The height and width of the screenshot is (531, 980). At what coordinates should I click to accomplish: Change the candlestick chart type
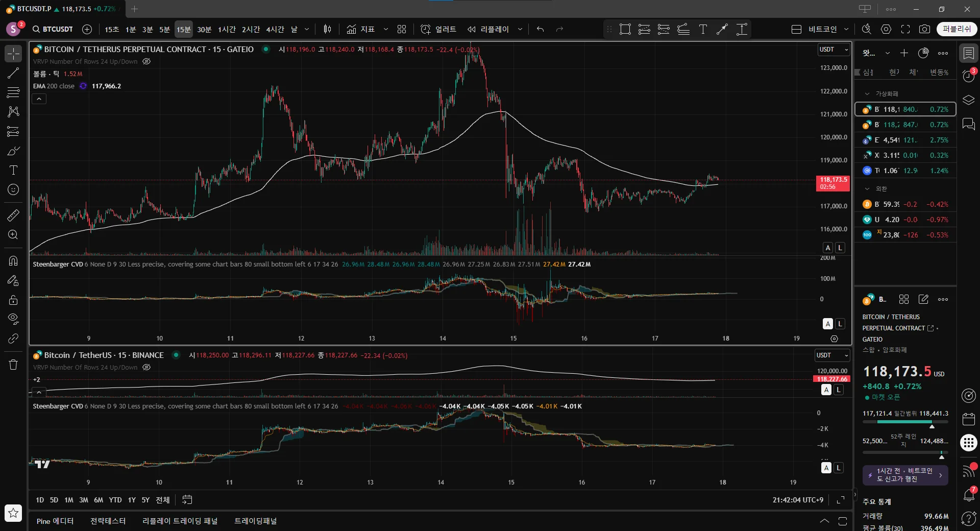328,29
